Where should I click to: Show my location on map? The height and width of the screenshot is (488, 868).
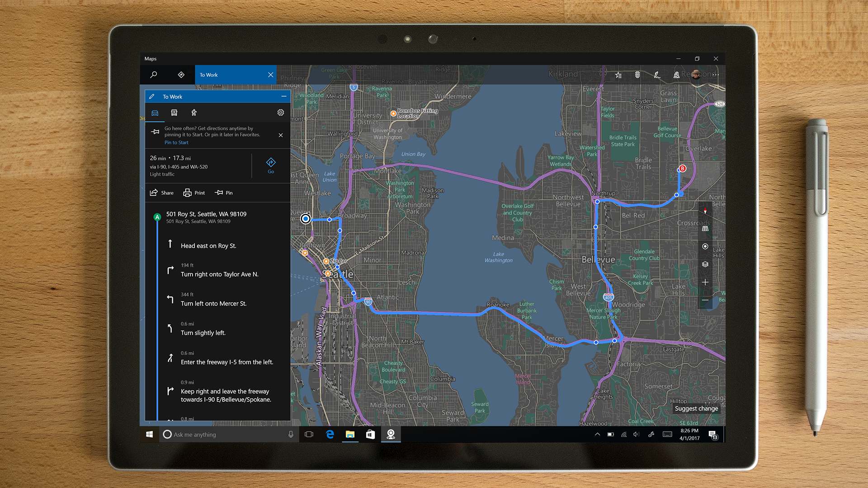[x=705, y=246]
